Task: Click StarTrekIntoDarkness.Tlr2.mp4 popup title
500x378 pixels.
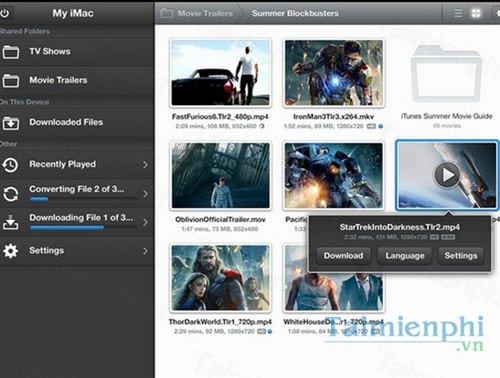Action: point(400,227)
